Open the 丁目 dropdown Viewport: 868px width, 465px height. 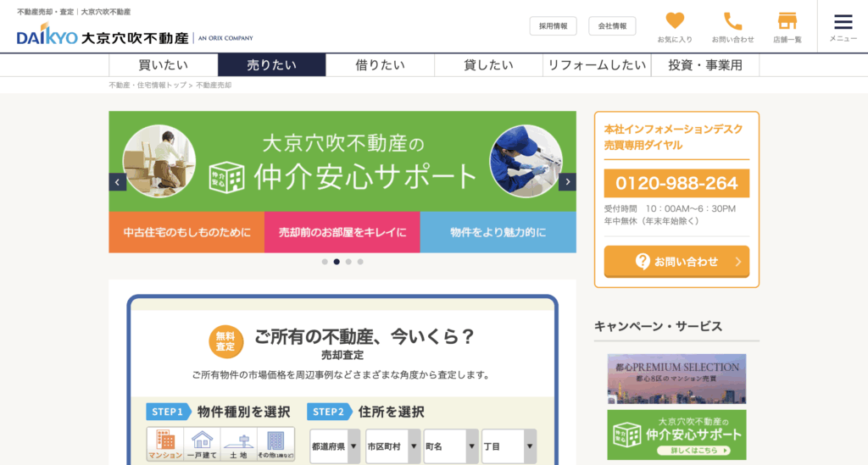tap(509, 446)
